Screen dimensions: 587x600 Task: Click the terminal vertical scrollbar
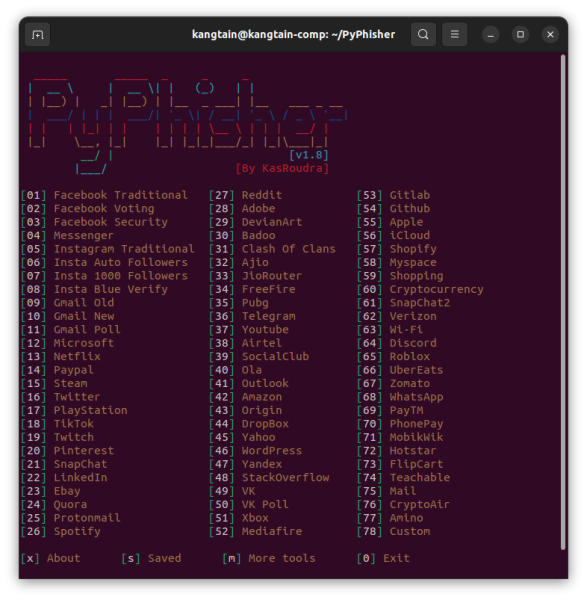(563, 302)
